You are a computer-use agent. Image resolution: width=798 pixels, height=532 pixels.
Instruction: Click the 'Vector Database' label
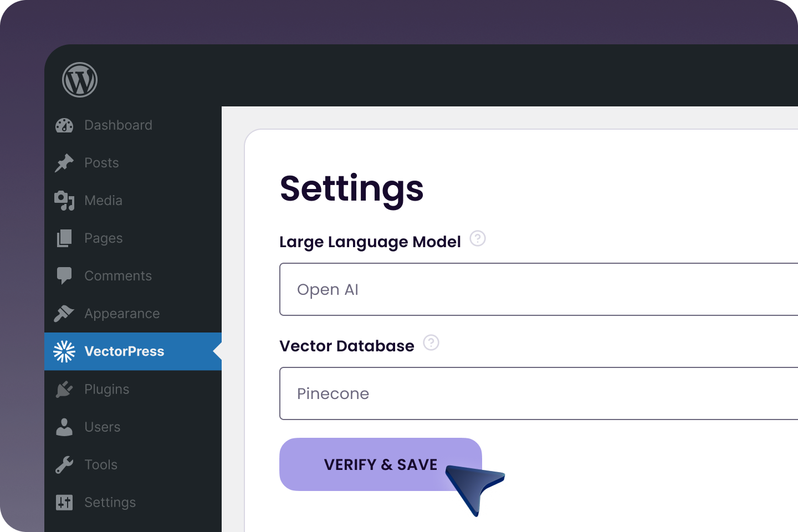pos(347,346)
